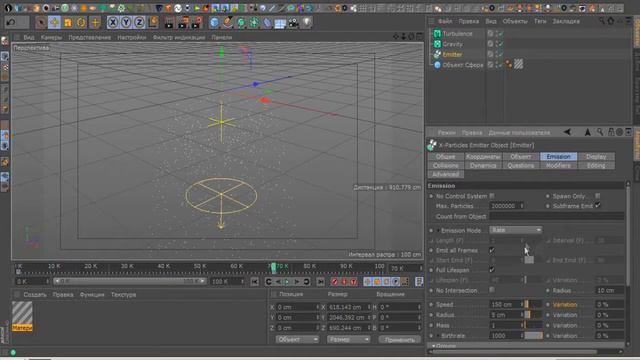Open the Размер mode dropdown
640x360 pixels.
348,339
